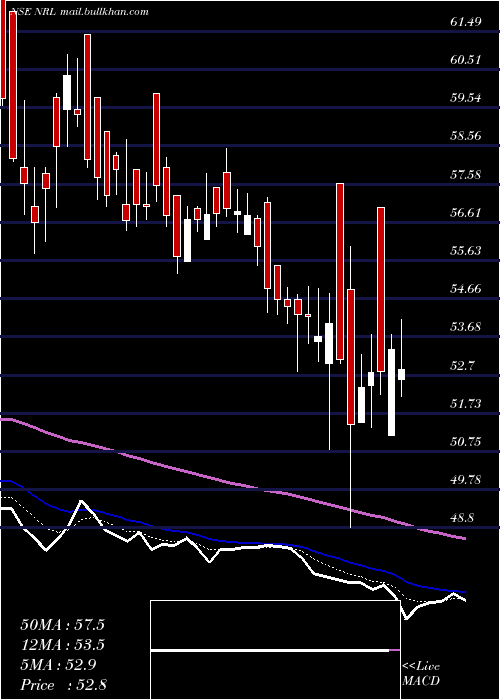The image size is (500, 700).
Task: Click the NSE NRL mail.bullkhan.com title text
Action: pyautogui.click(x=78, y=12)
